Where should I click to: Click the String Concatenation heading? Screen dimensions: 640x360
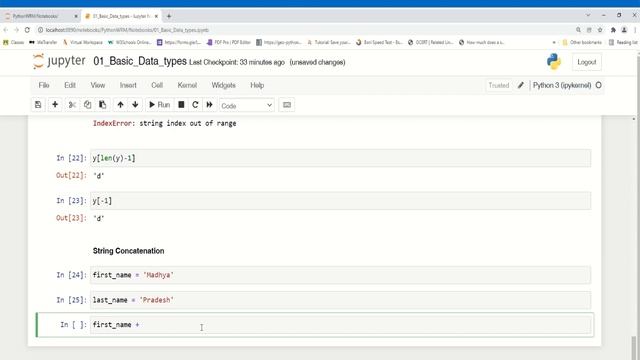(128, 251)
